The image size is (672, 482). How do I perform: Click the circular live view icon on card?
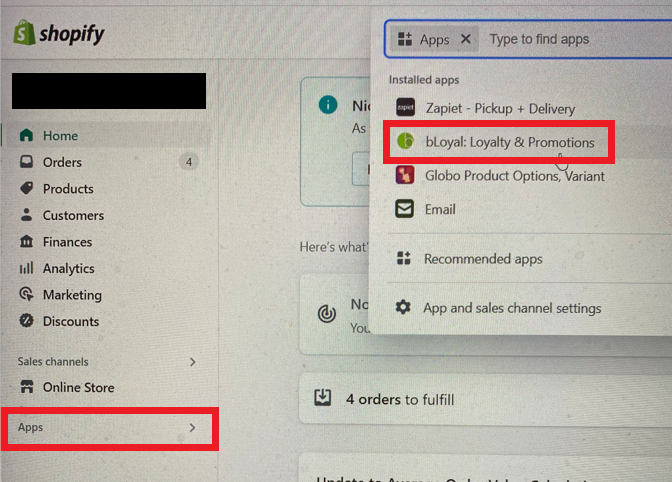(327, 314)
